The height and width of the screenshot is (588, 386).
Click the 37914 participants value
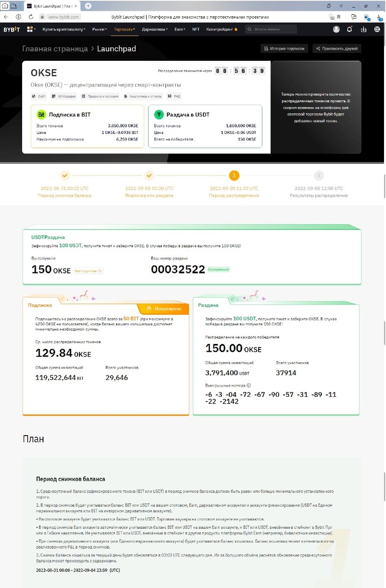pyautogui.click(x=286, y=372)
